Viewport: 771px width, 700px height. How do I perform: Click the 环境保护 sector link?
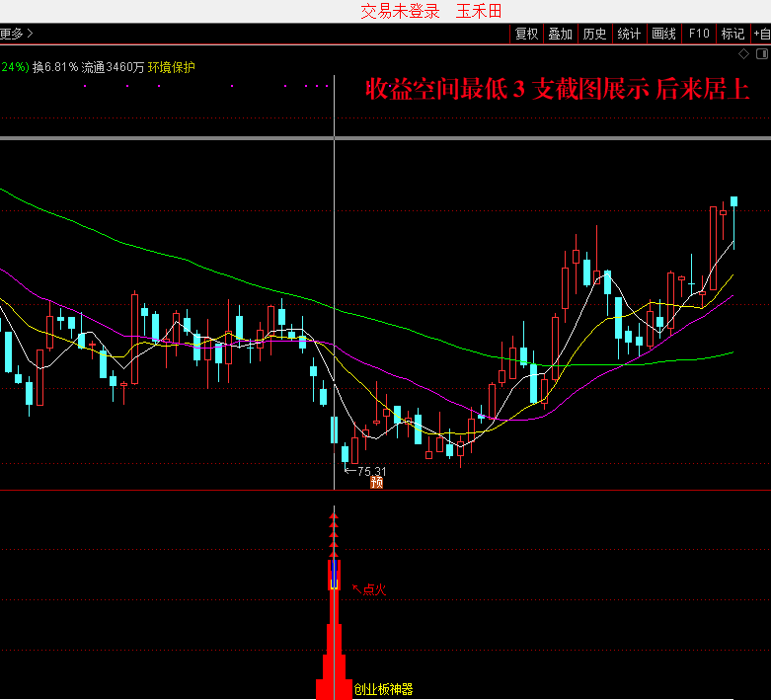(172, 67)
